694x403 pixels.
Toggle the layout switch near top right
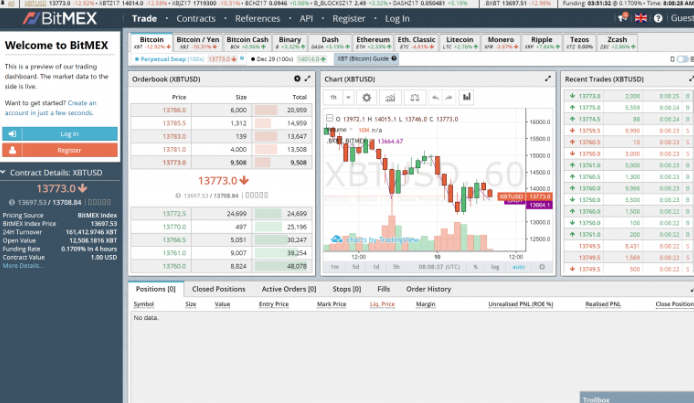[682, 59]
